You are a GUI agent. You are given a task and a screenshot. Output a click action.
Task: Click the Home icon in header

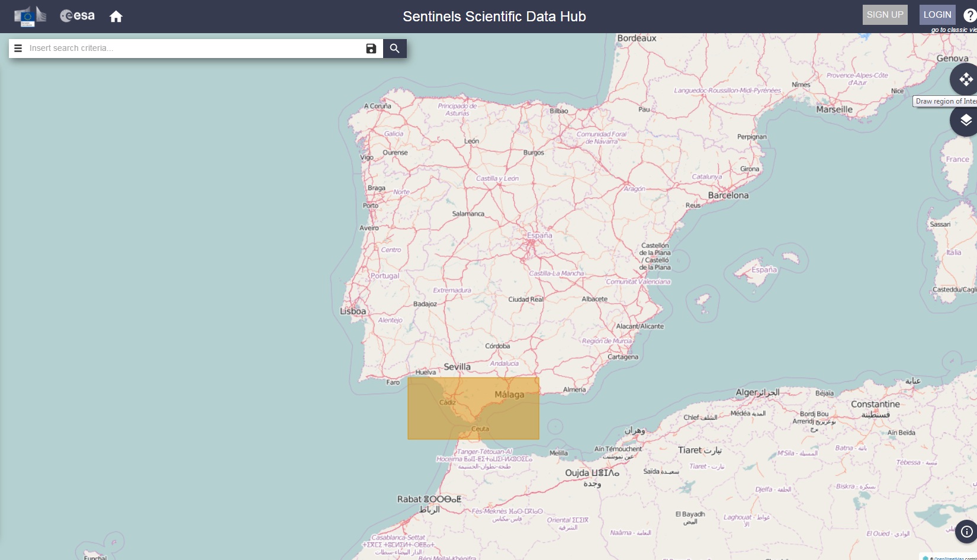pos(116,17)
